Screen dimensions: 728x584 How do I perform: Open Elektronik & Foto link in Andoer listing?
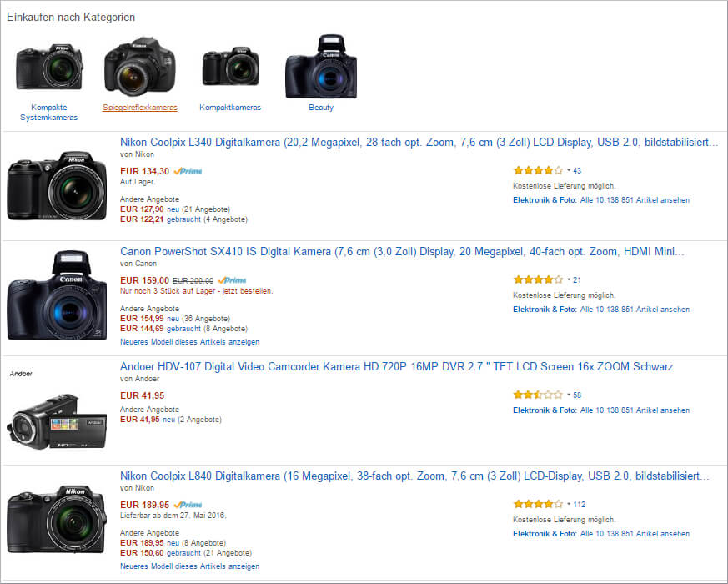pyautogui.click(x=545, y=410)
